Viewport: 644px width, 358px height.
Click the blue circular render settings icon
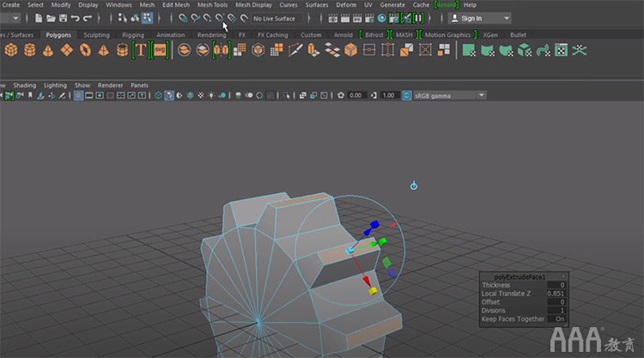(x=381, y=18)
